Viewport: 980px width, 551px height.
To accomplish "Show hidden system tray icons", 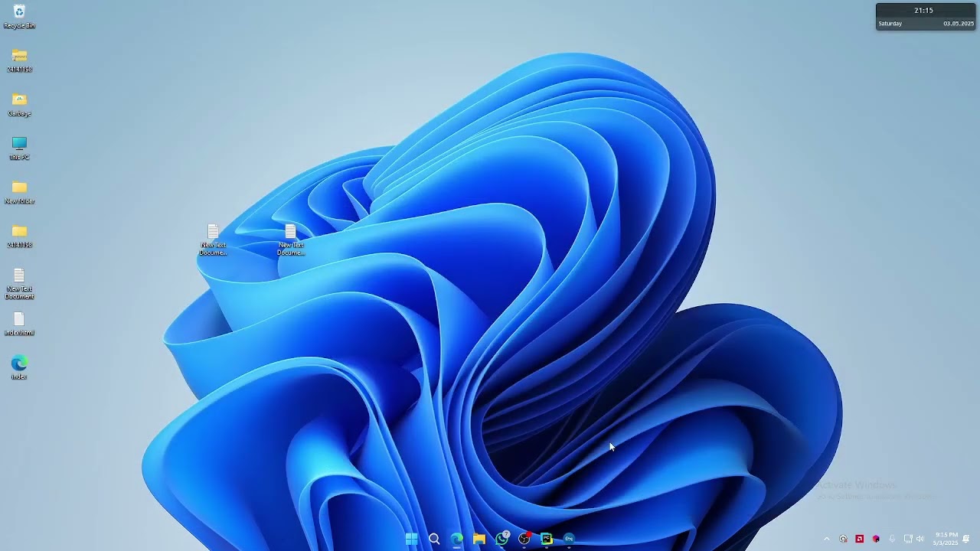I will point(826,539).
